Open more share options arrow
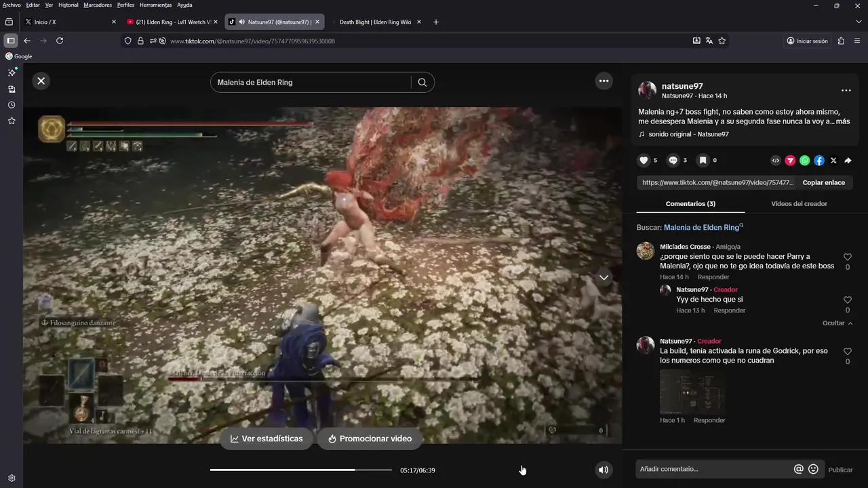 click(x=848, y=161)
